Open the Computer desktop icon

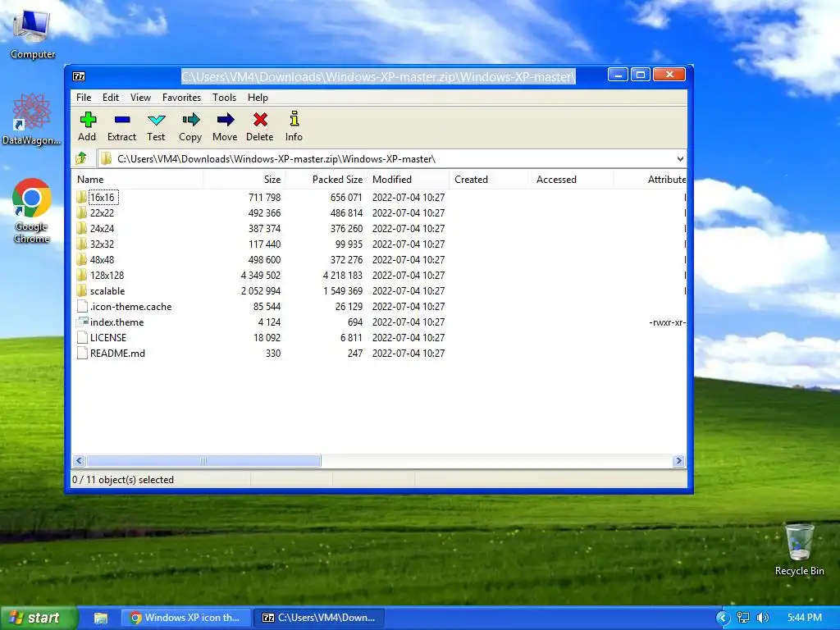(32, 34)
